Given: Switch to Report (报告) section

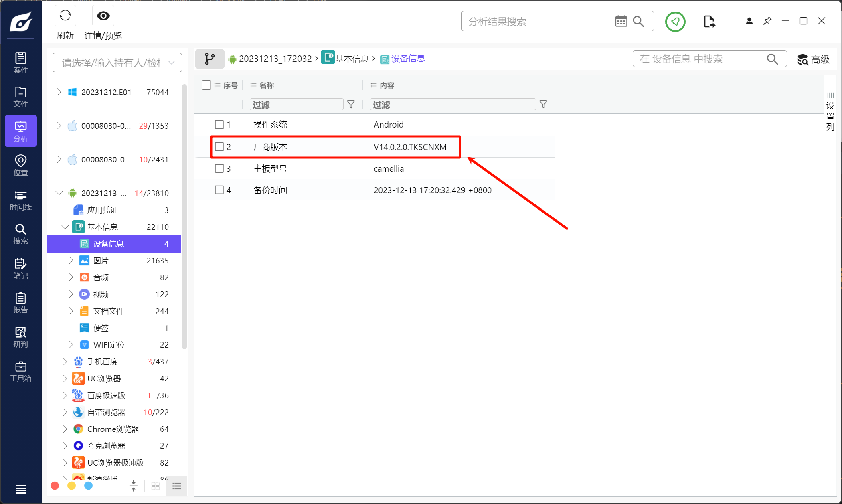Looking at the screenshot, I should pyautogui.click(x=20, y=303).
